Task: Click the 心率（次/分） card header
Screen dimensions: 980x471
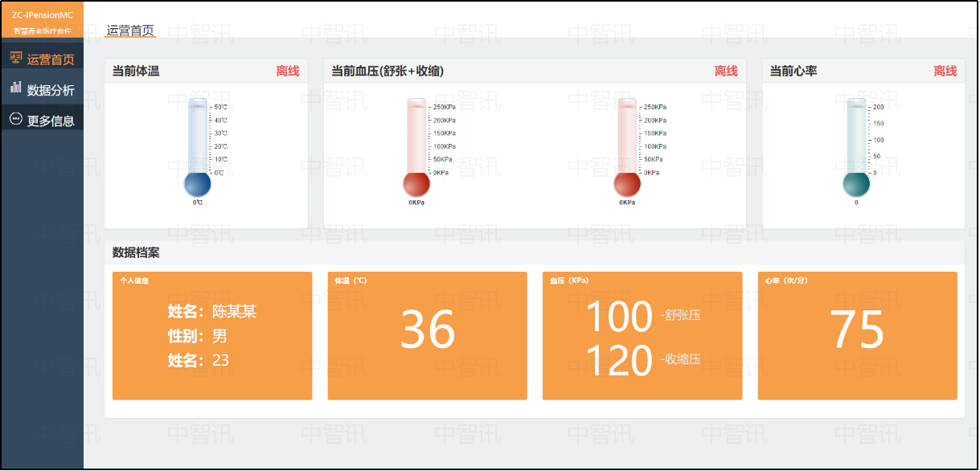Action: pyautogui.click(x=786, y=281)
